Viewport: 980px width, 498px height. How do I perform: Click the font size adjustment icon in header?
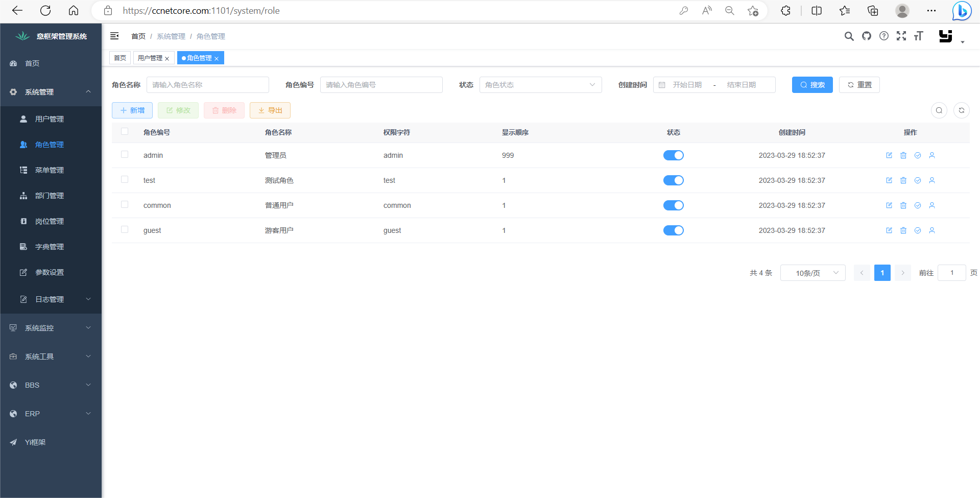click(918, 36)
